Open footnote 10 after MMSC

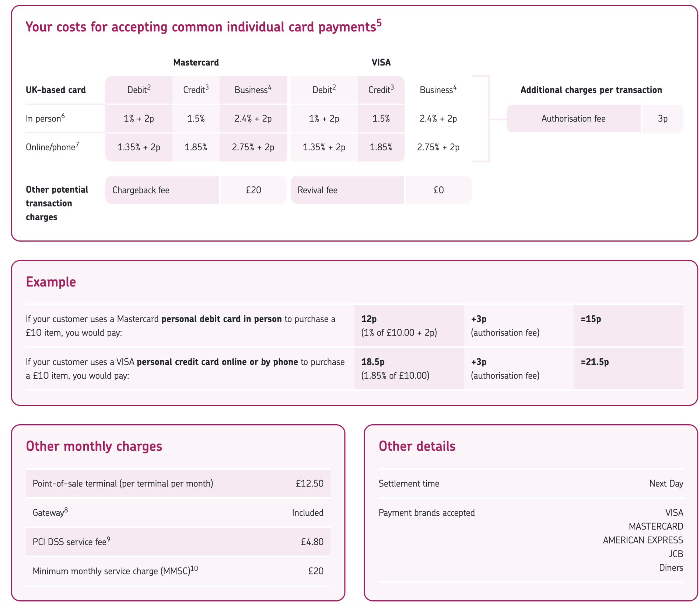coord(194,568)
